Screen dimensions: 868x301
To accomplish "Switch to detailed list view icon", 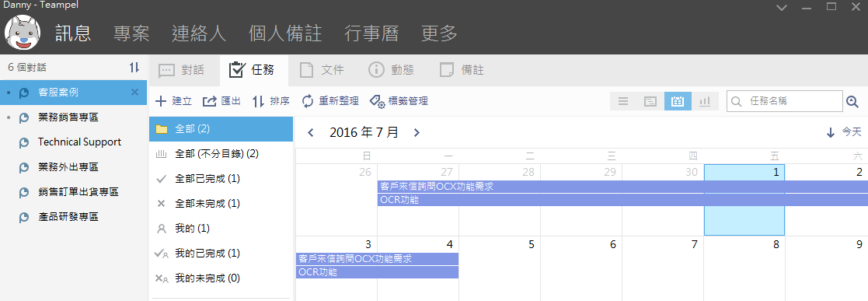I will [x=650, y=101].
